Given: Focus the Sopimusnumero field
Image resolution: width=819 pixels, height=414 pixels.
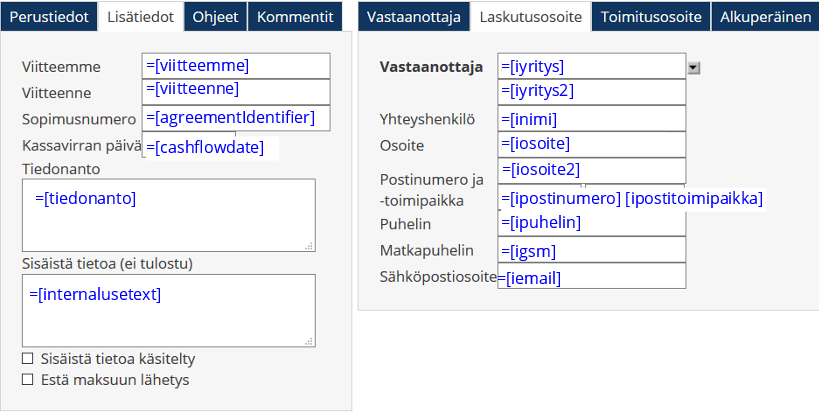Looking at the screenshot, I should point(237,118).
